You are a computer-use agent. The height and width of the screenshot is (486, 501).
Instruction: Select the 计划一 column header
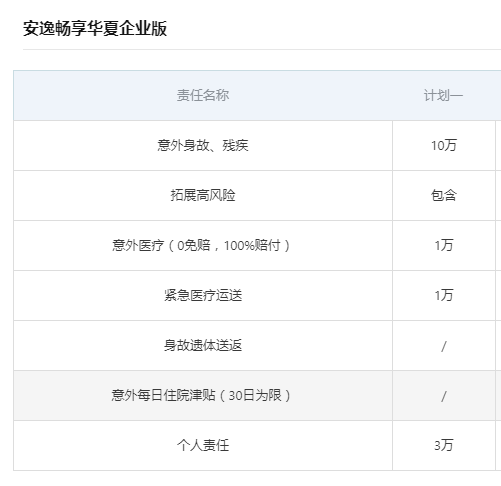coord(443,95)
